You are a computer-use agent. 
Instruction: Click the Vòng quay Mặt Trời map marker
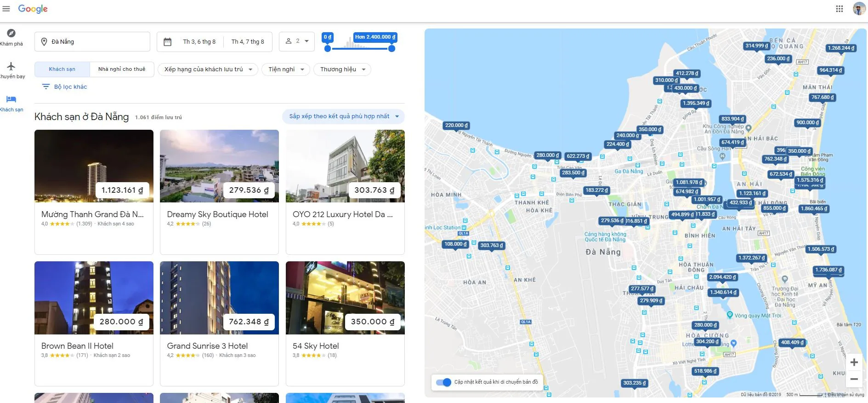click(x=730, y=315)
